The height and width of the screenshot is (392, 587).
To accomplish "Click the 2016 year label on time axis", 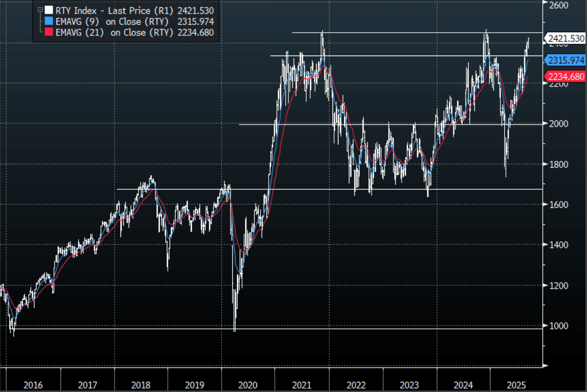I will (x=33, y=385).
